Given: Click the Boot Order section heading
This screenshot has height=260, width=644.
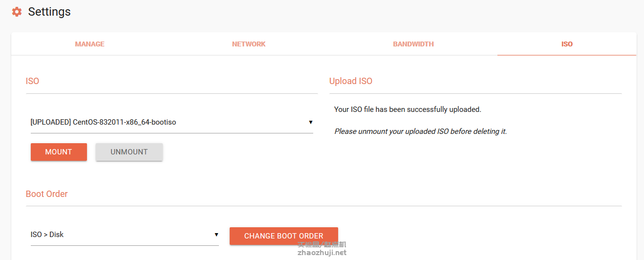Looking at the screenshot, I should (47, 194).
